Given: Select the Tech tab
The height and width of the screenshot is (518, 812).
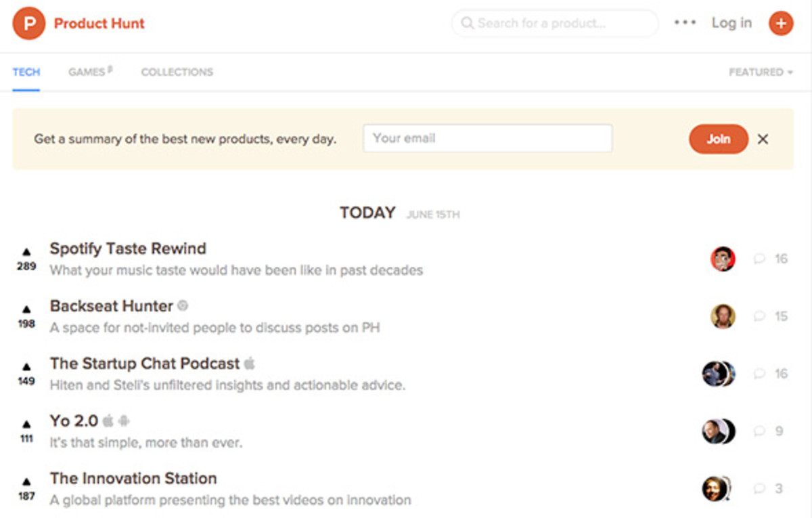Looking at the screenshot, I should (x=26, y=72).
